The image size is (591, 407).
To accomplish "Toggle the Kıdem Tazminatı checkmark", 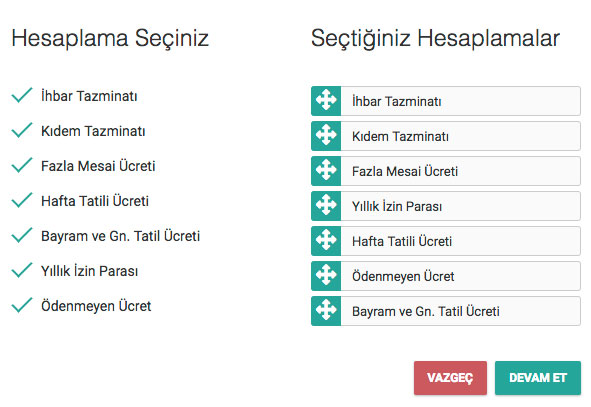I will tap(22, 130).
